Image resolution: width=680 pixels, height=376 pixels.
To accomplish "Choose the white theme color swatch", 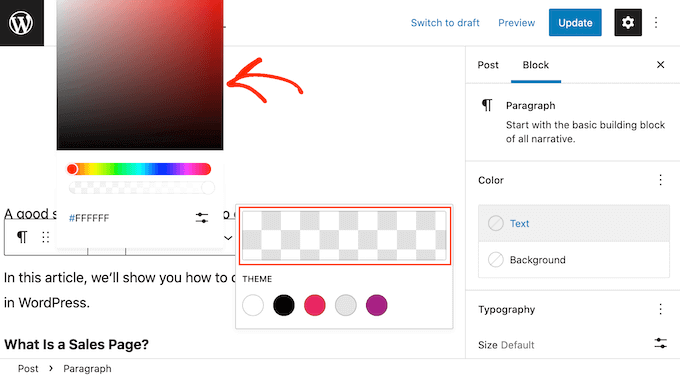I will pos(253,305).
